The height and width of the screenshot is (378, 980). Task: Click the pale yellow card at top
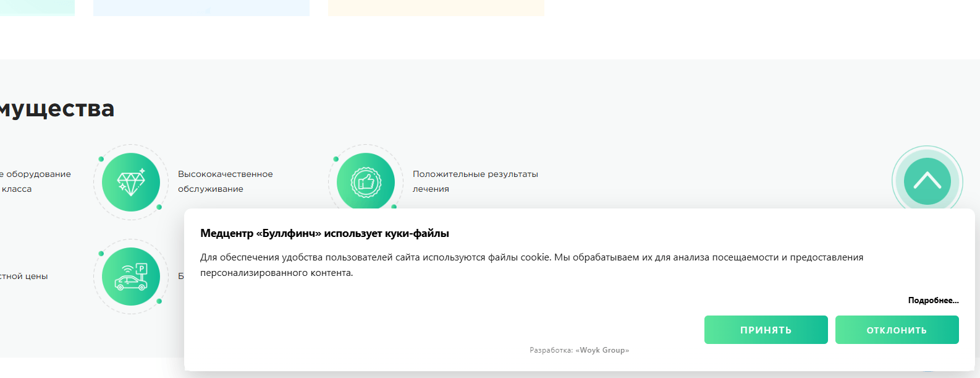tap(436, 7)
